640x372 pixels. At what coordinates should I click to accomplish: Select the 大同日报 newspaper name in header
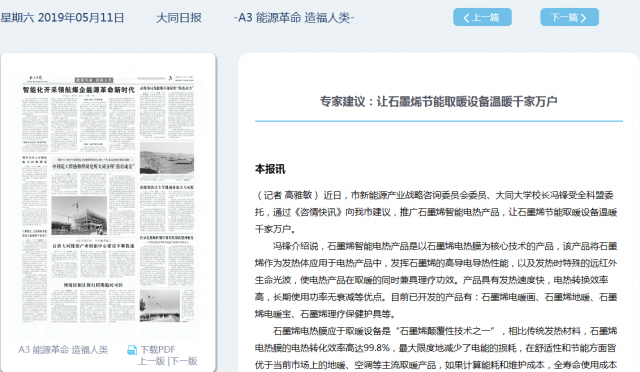click(x=179, y=18)
